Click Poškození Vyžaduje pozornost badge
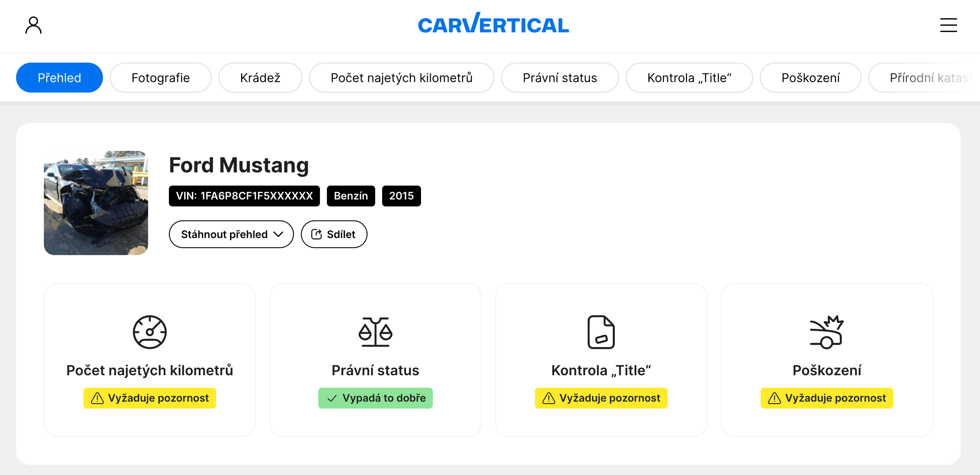The width and height of the screenshot is (980, 475). [827, 398]
